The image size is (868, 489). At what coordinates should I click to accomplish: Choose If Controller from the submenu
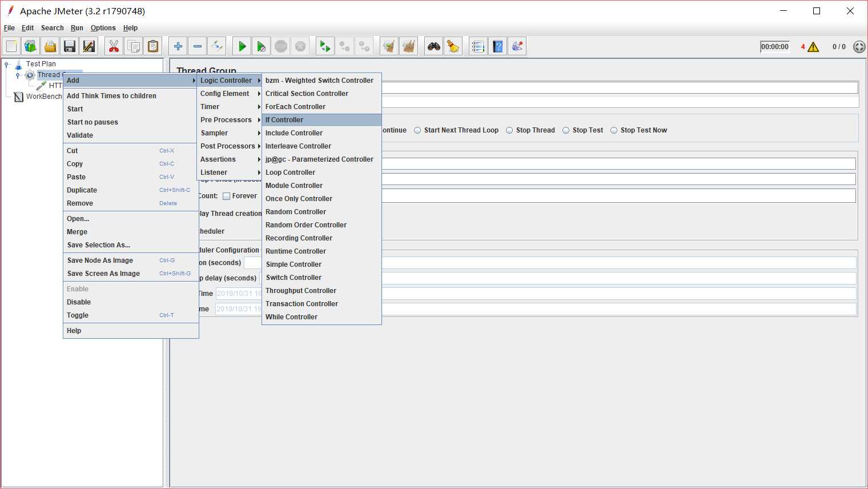pyautogui.click(x=322, y=120)
